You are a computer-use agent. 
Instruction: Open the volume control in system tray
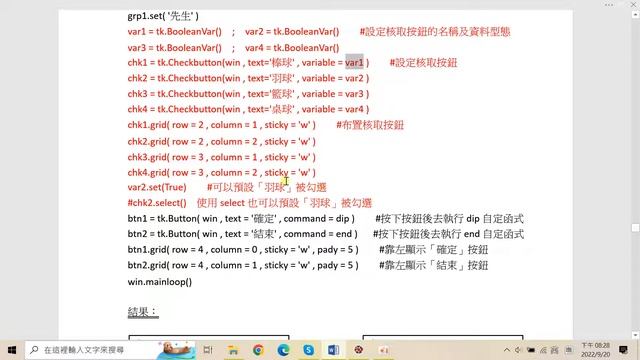[518, 350]
